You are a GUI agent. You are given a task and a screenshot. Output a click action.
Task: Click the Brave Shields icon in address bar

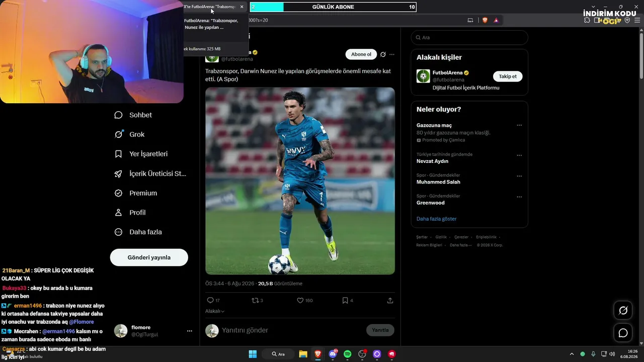click(485, 20)
